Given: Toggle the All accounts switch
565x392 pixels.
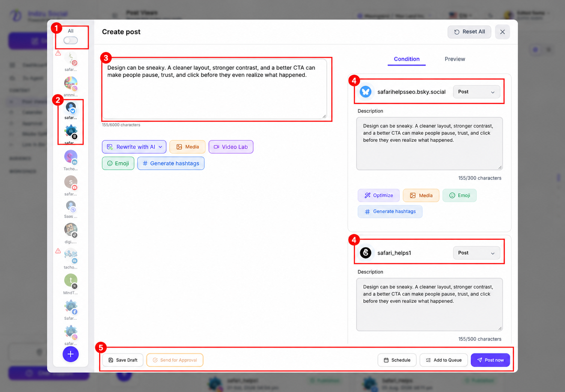Looking at the screenshot, I should [71, 41].
